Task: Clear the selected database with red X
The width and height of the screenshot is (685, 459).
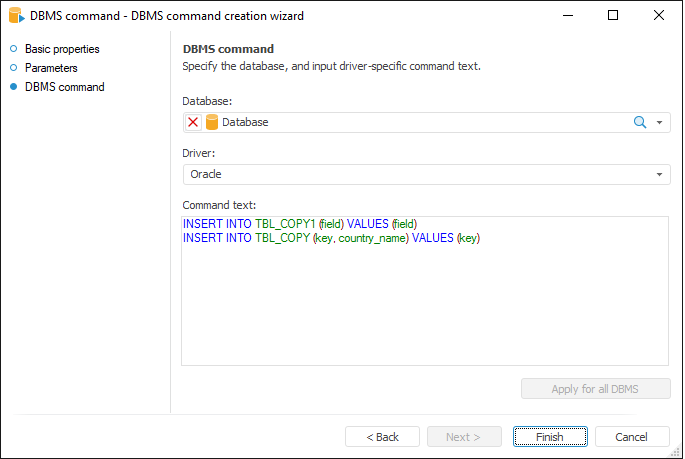Action: 193,122
